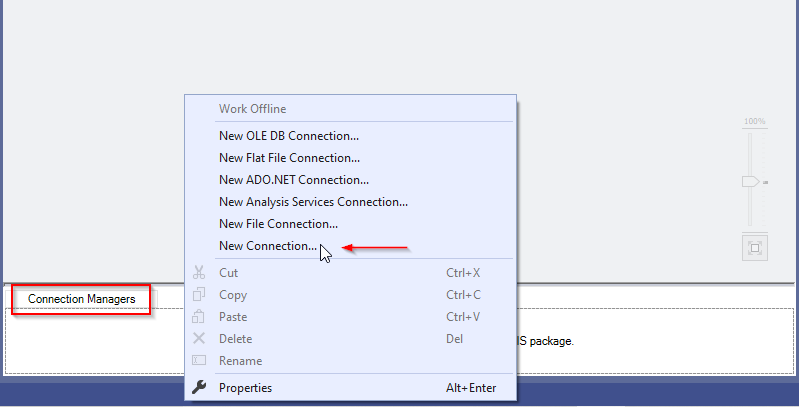Image resolution: width=799 pixels, height=407 pixels.
Task: Open Properties via the wrench icon
Action: pyautogui.click(x=199, y=388)
